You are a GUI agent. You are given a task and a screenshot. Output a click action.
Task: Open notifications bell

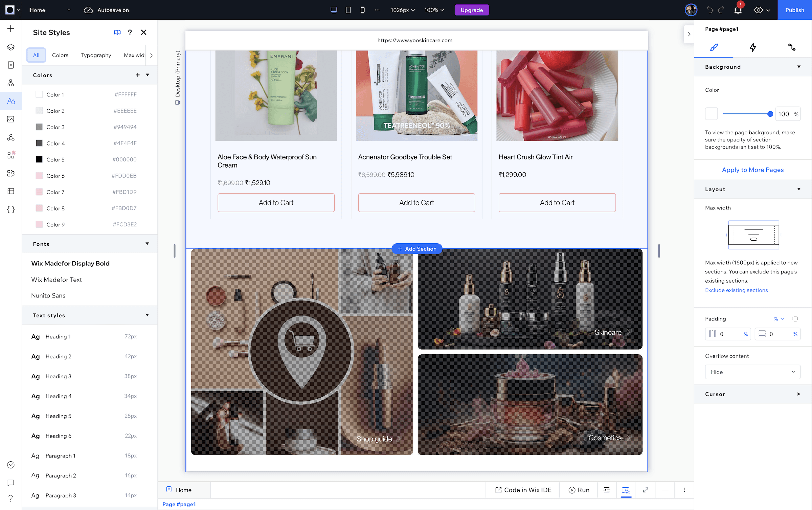tap(738, 10)
